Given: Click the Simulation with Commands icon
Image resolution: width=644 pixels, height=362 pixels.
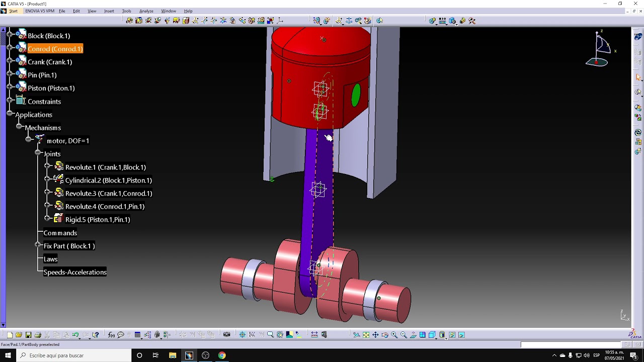Looking at the screenshot, I should pyautogui.click(x=316, y=21).
